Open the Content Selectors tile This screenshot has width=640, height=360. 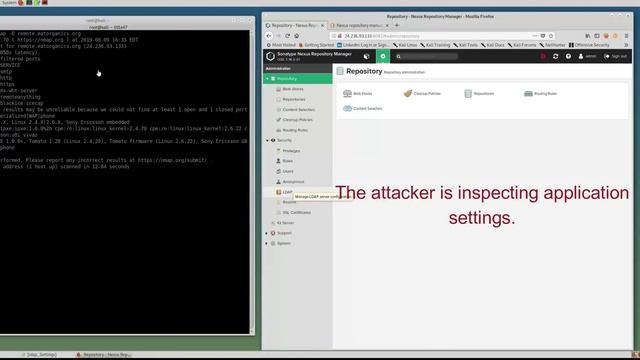coord(363,109)
